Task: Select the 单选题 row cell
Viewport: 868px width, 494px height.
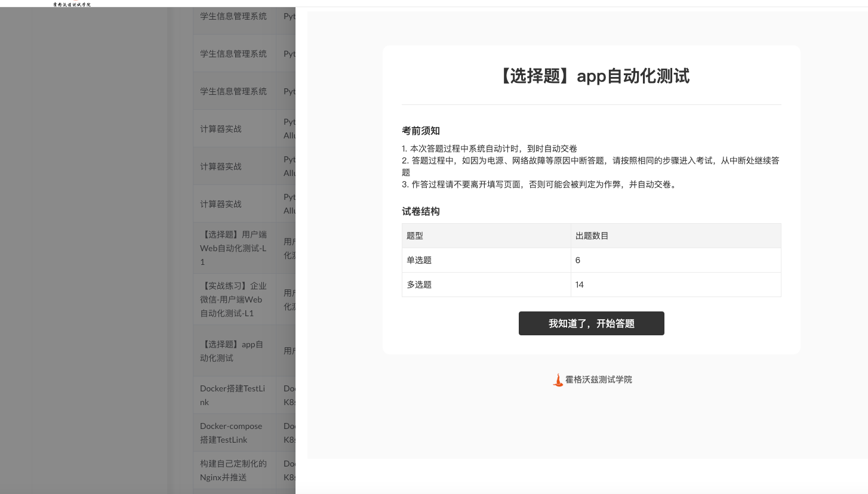Action: 486,260
